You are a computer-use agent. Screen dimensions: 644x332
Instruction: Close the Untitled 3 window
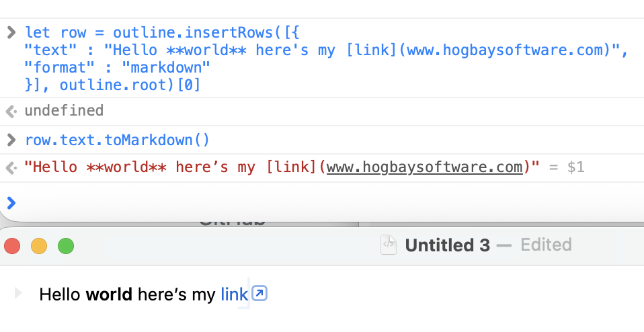[12, 246]
